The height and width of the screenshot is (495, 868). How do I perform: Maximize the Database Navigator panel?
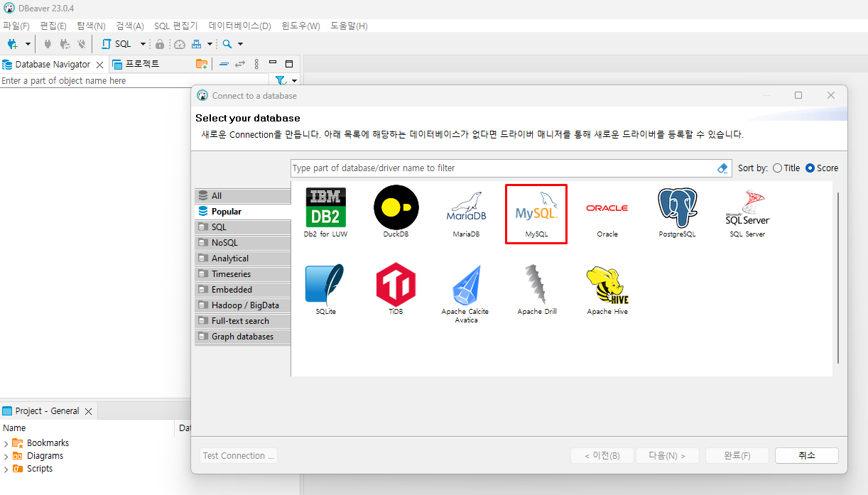289,64
